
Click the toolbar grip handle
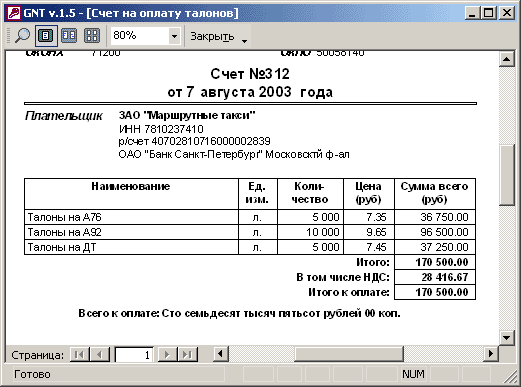point(9,35)
